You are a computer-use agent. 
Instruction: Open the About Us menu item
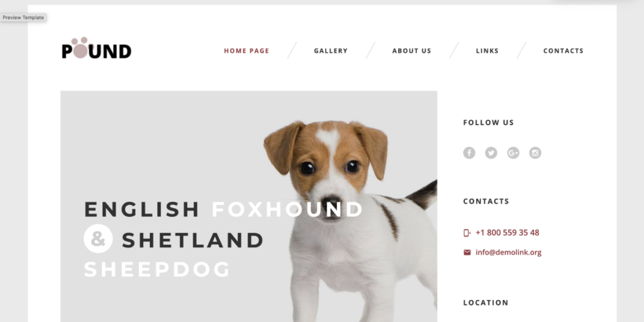(x=411, y=51)
